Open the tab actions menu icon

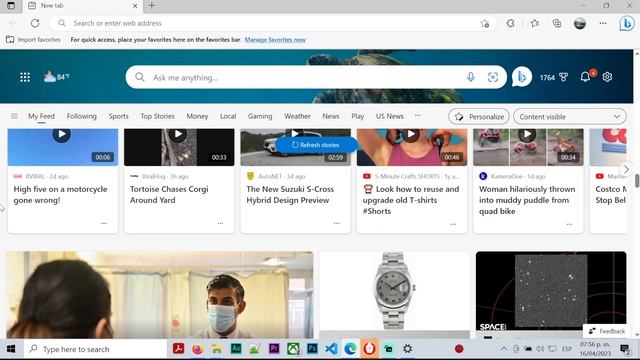(x=11, y=5)
